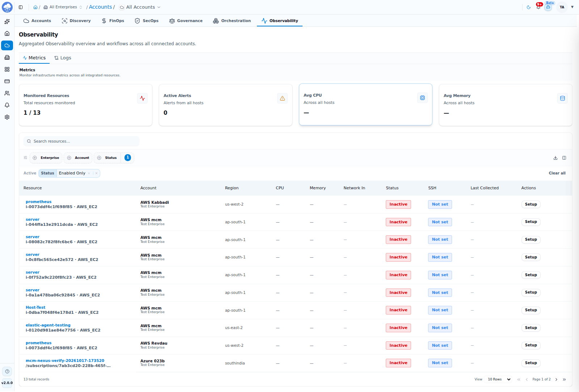Click Setup for the Azure 023b row

click(x=531, y=363)
